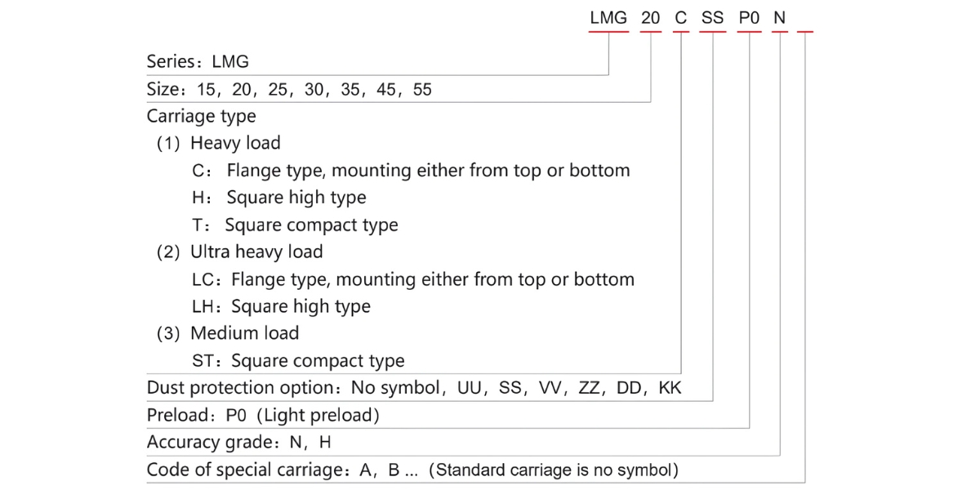Click the Size list row text
Screen dimensions: 980x490
point(289,89)
